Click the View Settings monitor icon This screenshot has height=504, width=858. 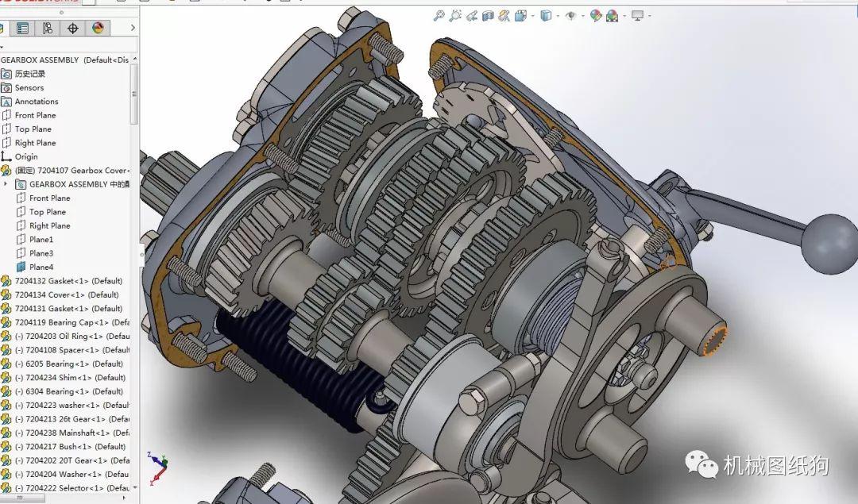pyautogui.click(x=636, y=14)
